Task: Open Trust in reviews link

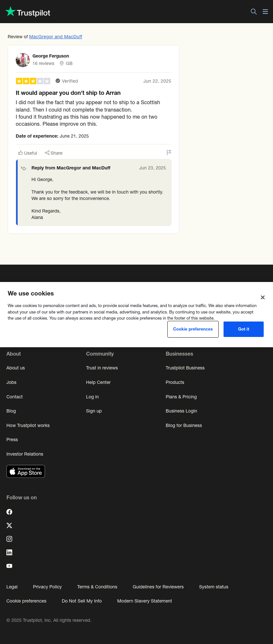Action: click(x=102, y=368)
